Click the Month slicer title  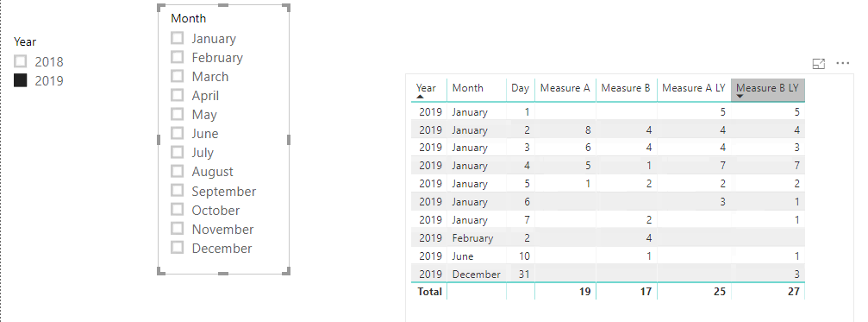click(188, 18)
